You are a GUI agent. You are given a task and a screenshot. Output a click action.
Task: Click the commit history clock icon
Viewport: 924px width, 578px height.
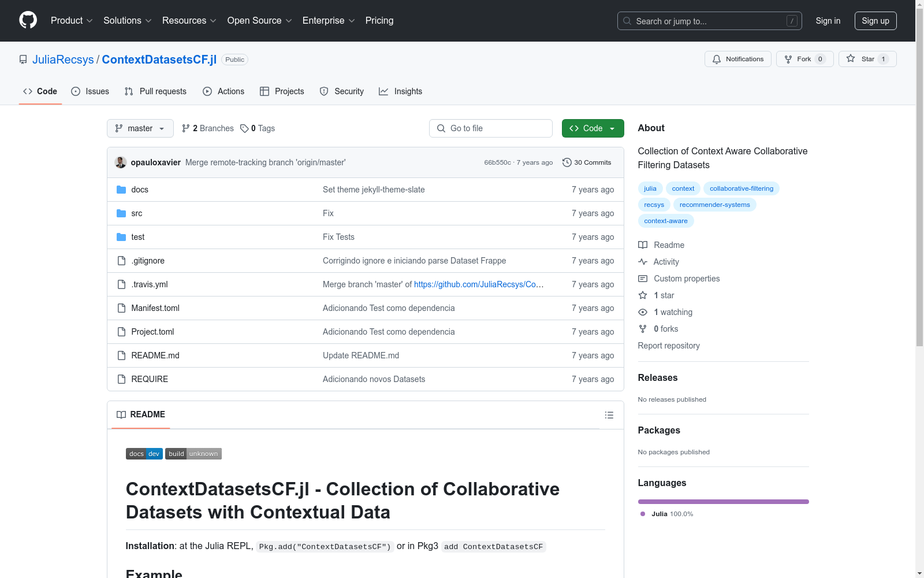coord(567,162)
